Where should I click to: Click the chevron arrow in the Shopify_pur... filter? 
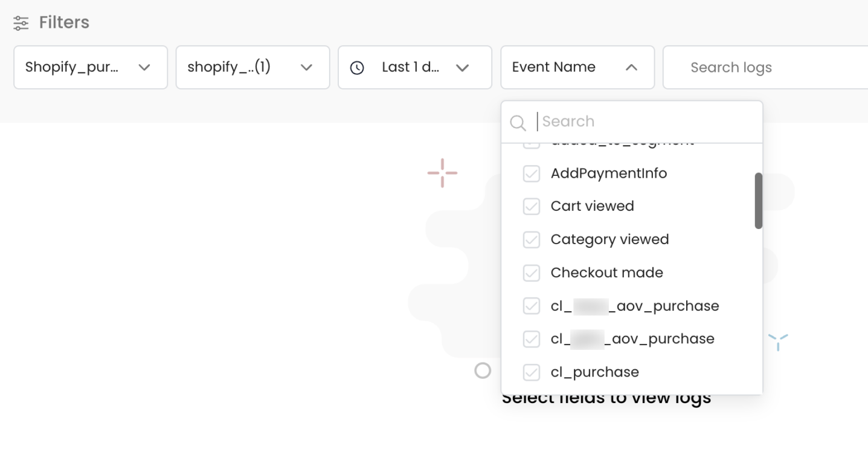pos(144,68)
